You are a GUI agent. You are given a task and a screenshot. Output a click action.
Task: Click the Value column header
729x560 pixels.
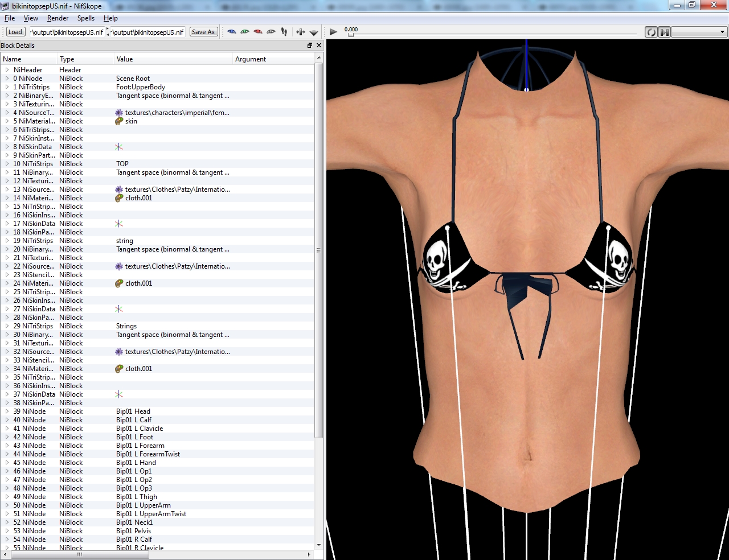[x=173, y=59]
